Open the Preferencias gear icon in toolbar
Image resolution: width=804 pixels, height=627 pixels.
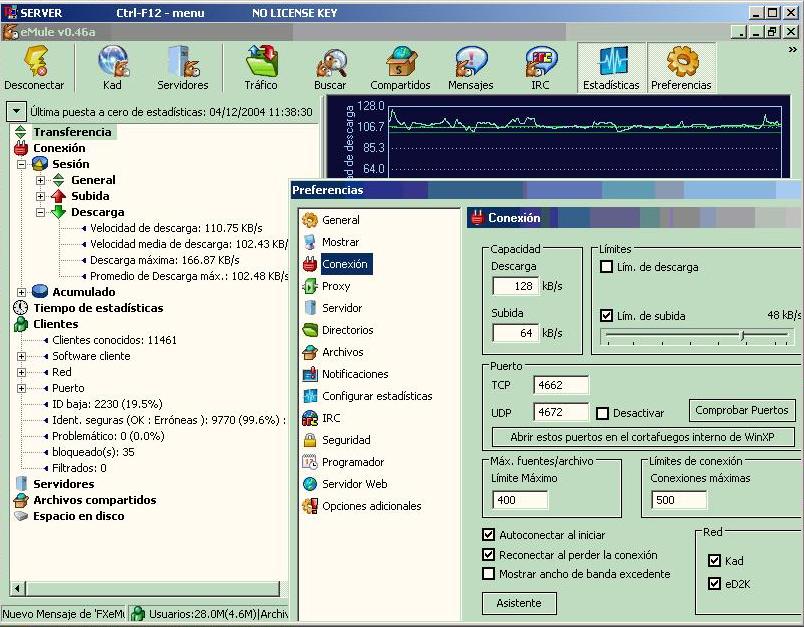pyautogui.click(x=682, y=61)
